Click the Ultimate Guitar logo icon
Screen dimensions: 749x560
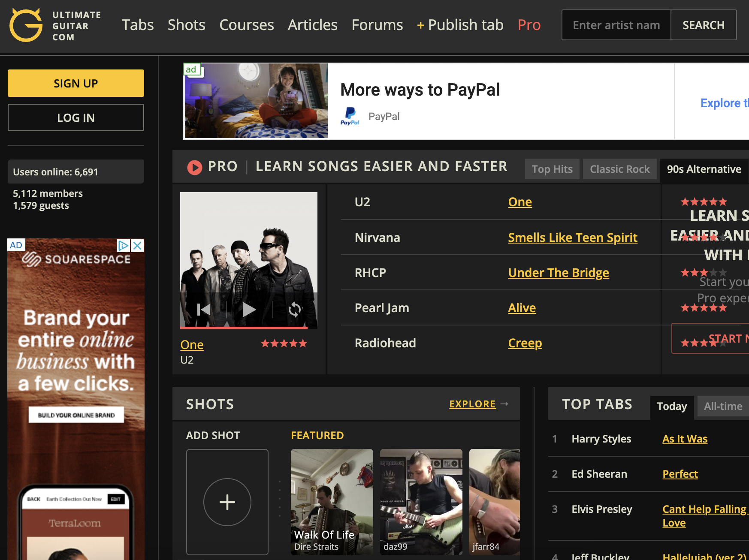click(x=26, y=25)
